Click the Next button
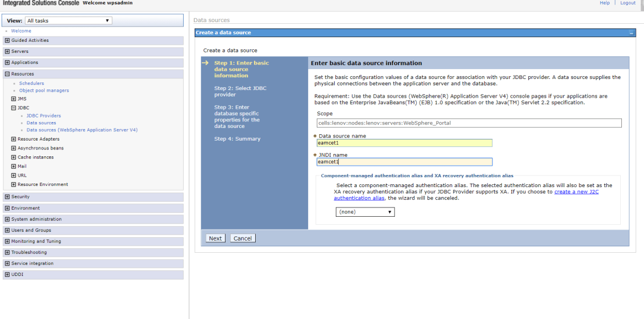This screenshot has height=319, width=644. pyautogui.click(x=215, y=238)
